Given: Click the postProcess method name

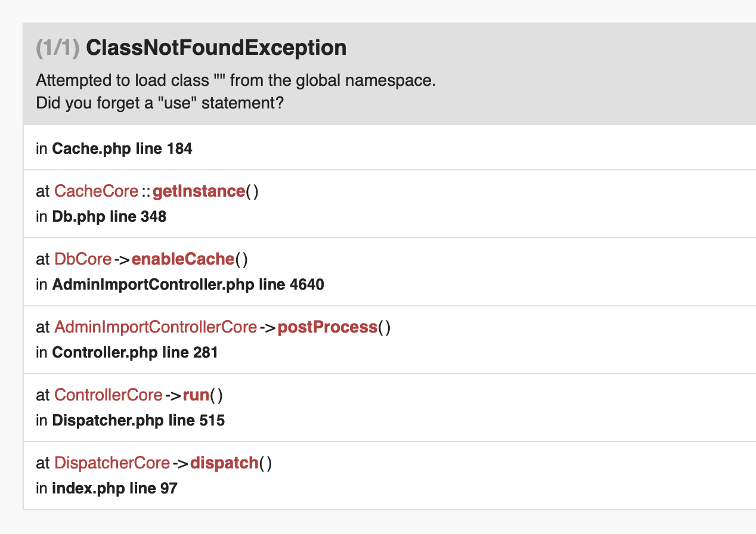Looking at the screenshot, I should tap(327, 327).
